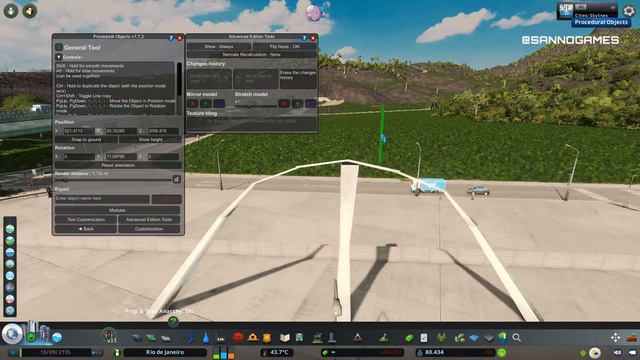This screenshot has height=360, width=640.
Task: Open the settings gear icon
Action: 629,11
